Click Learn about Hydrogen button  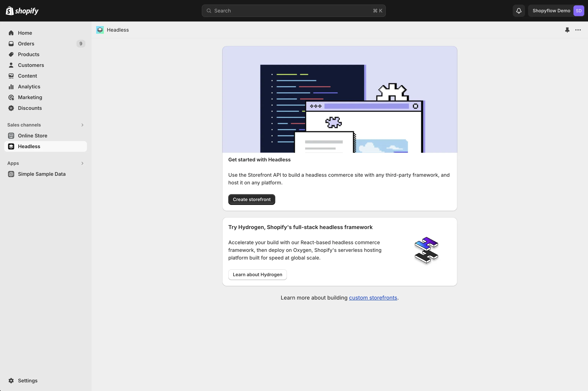(x=257, y=274)
